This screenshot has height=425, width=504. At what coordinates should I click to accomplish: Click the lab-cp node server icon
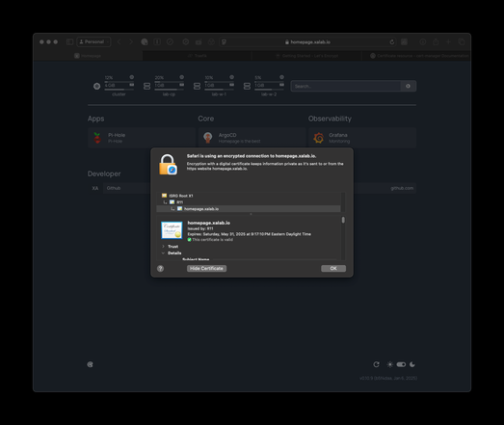pyautogui.click(x=146, y=86)
